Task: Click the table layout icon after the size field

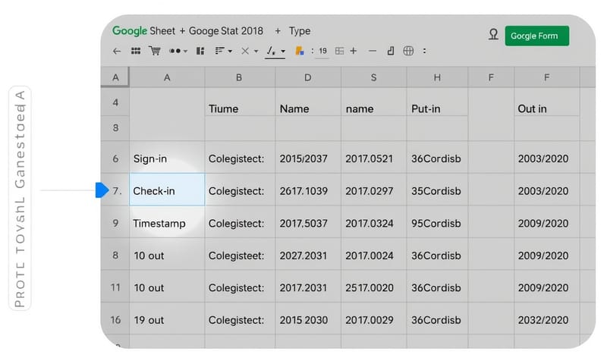Action: 339,51
